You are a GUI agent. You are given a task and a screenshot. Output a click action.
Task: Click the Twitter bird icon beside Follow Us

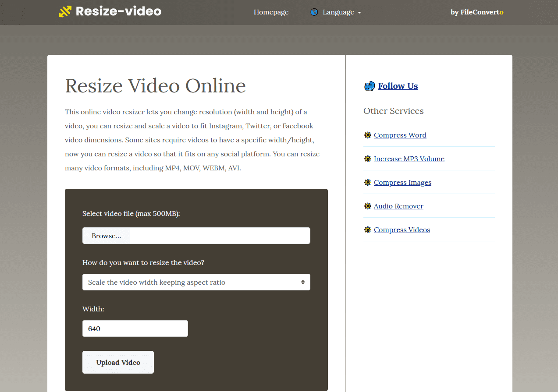[x=370, y=86]
